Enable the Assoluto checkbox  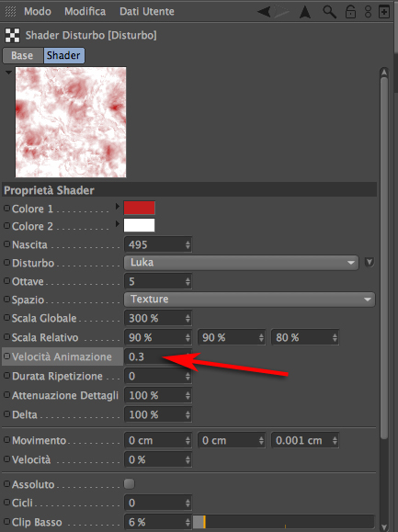pyautogui.click(x=129, y=484)
